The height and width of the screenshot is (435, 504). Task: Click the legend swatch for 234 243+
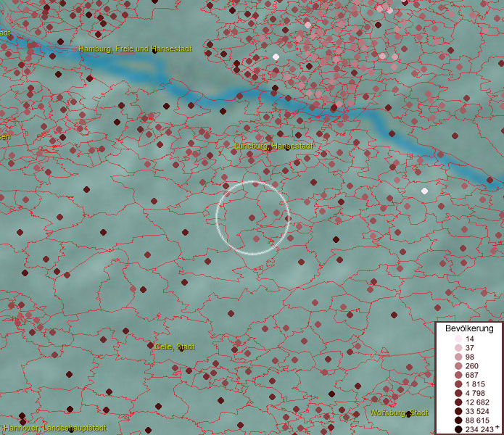(458, 429)
